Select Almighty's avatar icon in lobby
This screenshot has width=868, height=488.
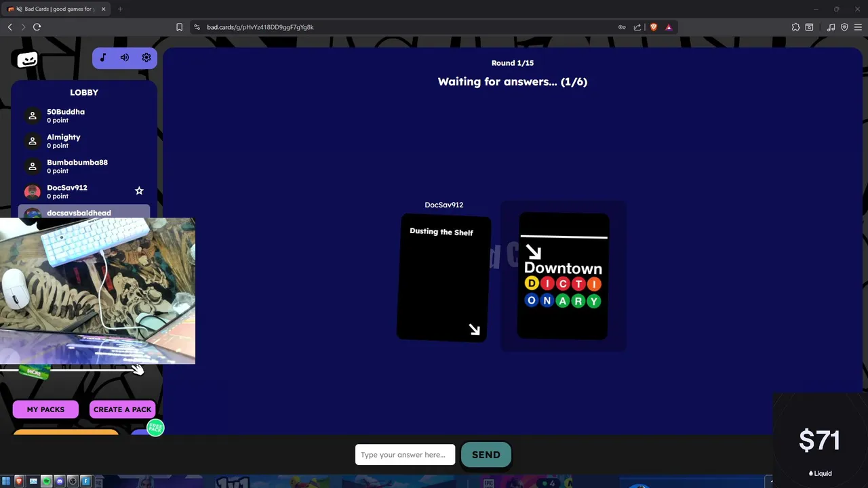(x=33, y=141)
